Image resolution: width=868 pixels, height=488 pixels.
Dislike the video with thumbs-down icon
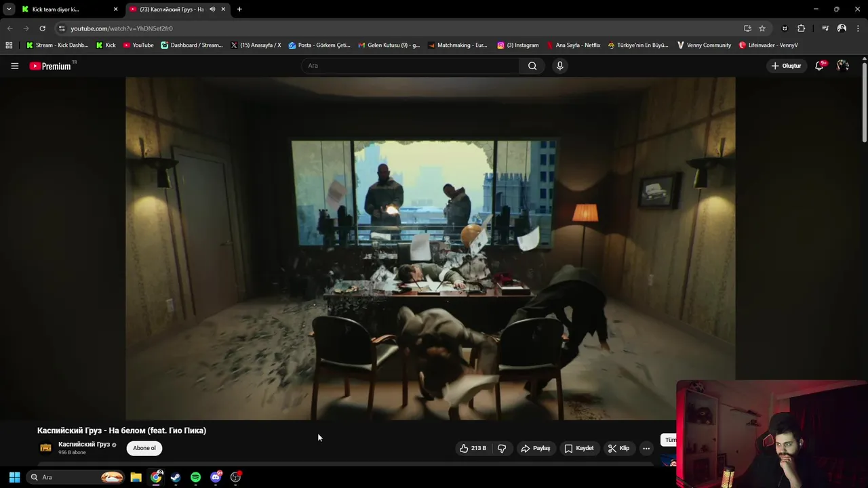(x=502, y=448)
